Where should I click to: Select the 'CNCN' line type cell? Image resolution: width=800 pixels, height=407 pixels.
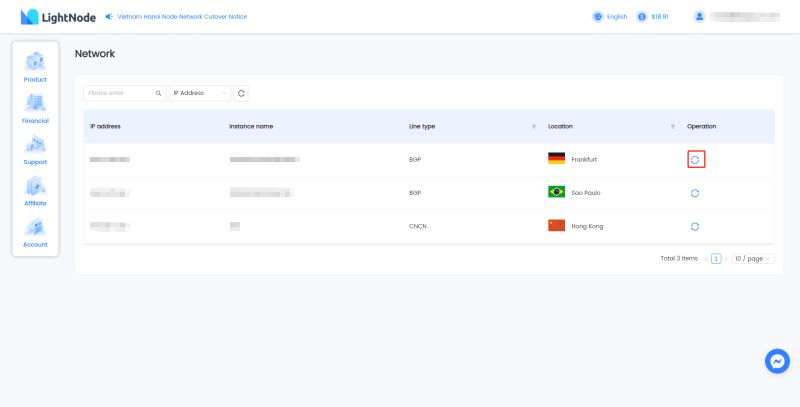click(417, 226)
